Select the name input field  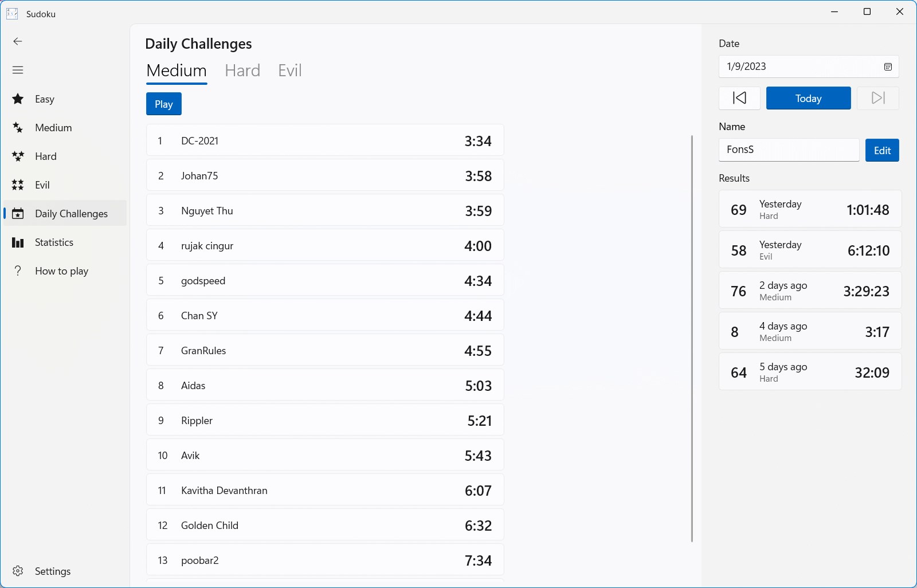[789, 150]
